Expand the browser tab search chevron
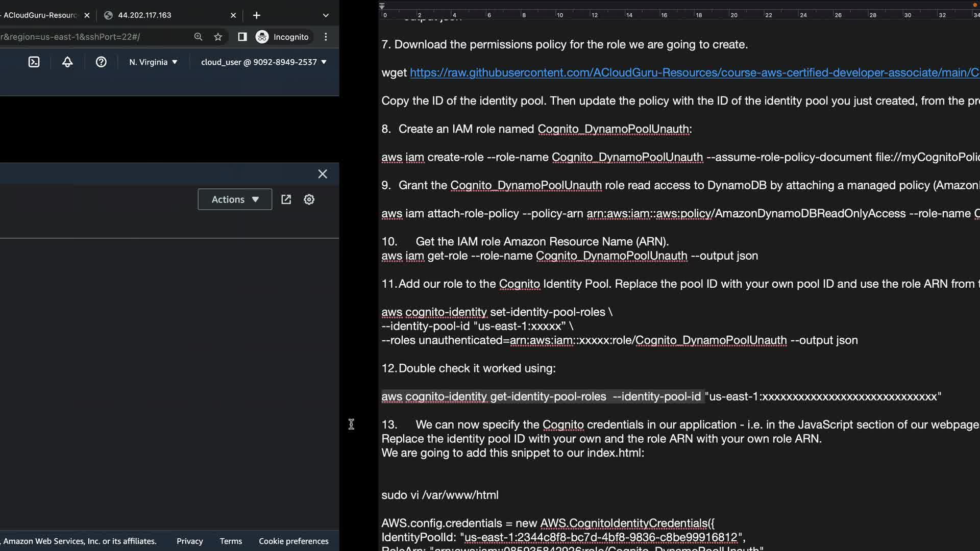This screenshot has height=551, width=980. click(326, 15)
